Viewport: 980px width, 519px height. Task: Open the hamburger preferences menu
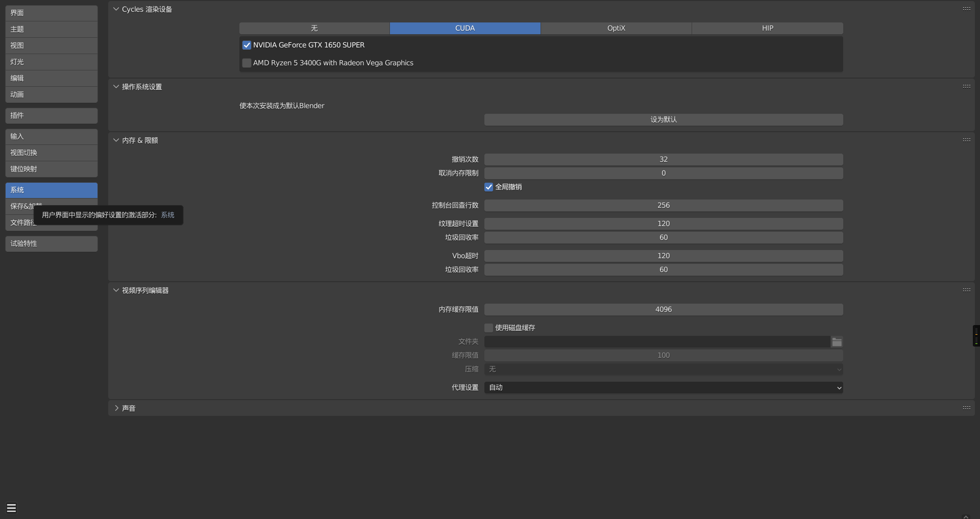tap(11, 508)
